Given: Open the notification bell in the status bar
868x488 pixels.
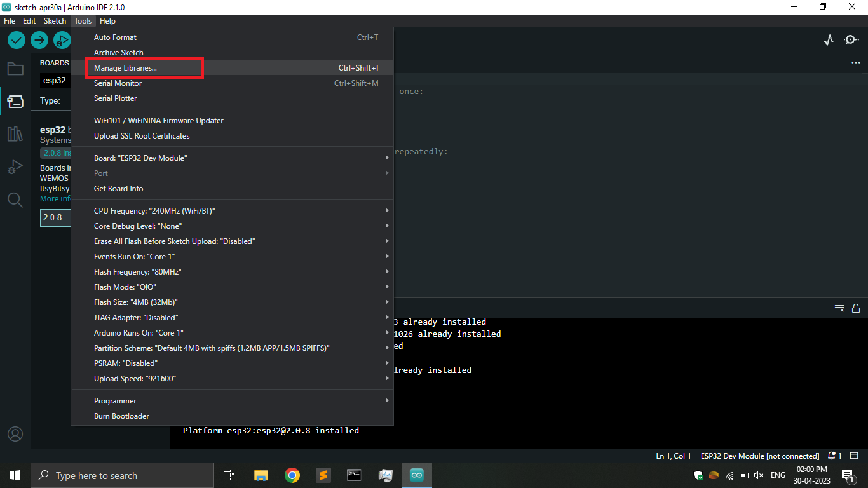Looking at the screenshot, I should click(x=833, y=456).
